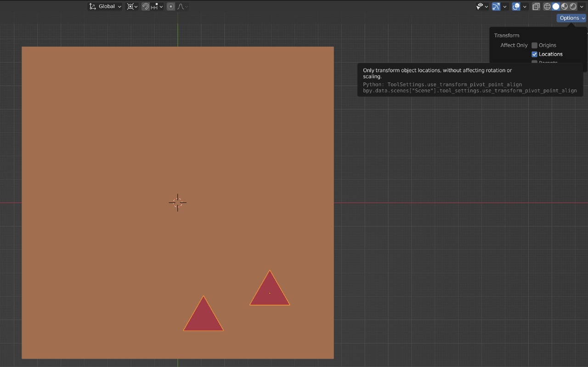Open the Global transform orientation dropdown
The height and width of the screenshot is (367, 588).
click(105, 6)
